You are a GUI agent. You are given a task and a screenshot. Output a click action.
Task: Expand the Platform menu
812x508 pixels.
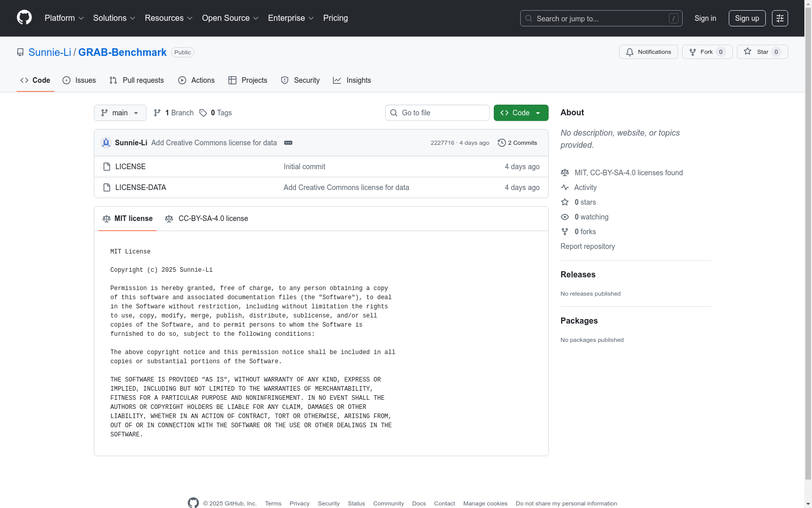coord(64,18)
